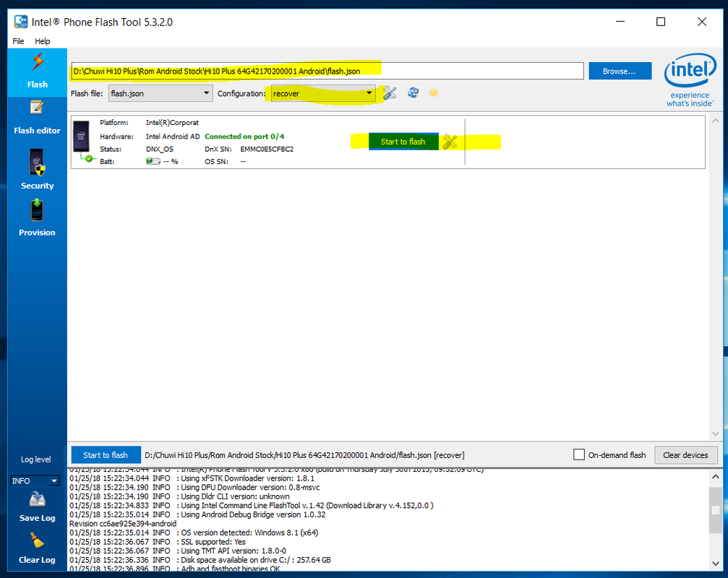
Task: Click the flash file path input field
Action: click(327, 71)
